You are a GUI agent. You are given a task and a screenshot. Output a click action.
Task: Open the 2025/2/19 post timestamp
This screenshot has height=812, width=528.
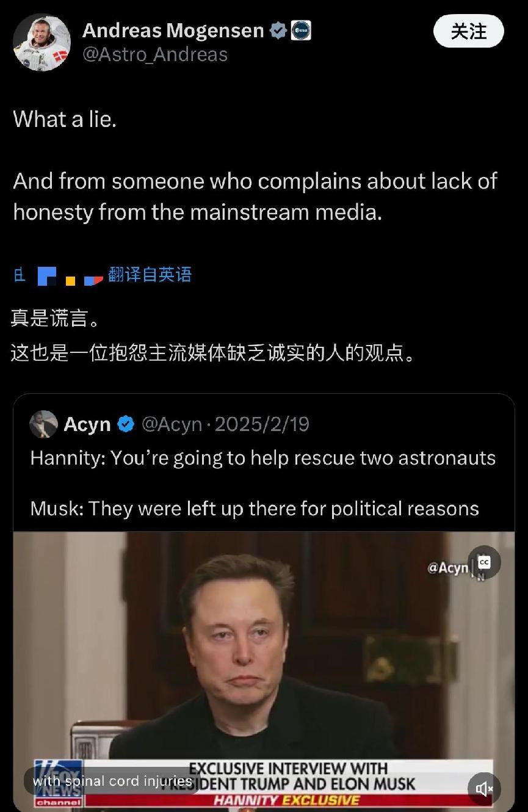click(261, 424)
